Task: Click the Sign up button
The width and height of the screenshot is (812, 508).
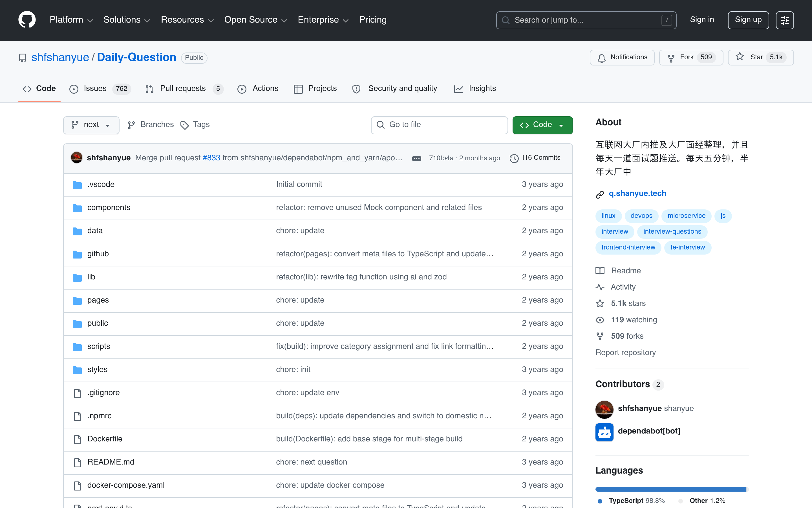Action: 748,20
